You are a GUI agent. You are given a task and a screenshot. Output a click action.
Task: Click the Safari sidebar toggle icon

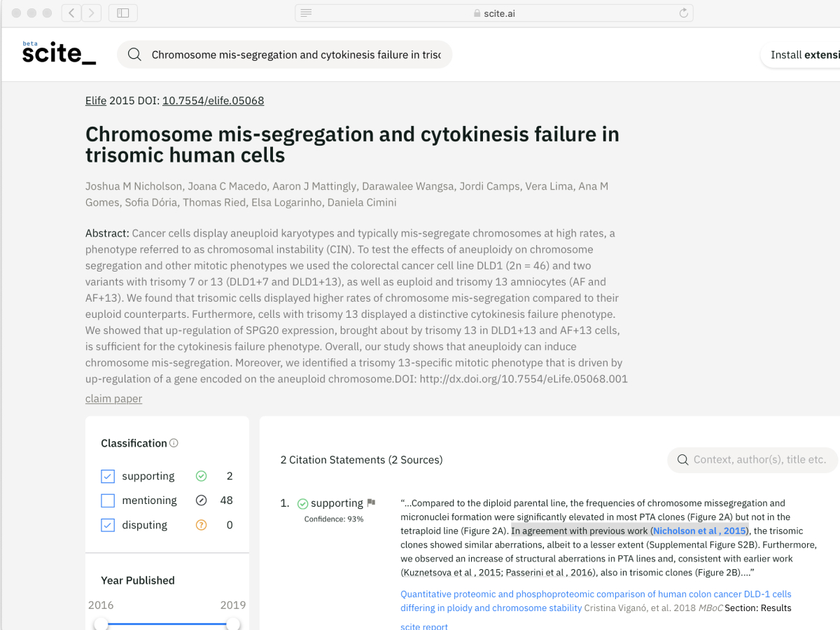(123, 13)
